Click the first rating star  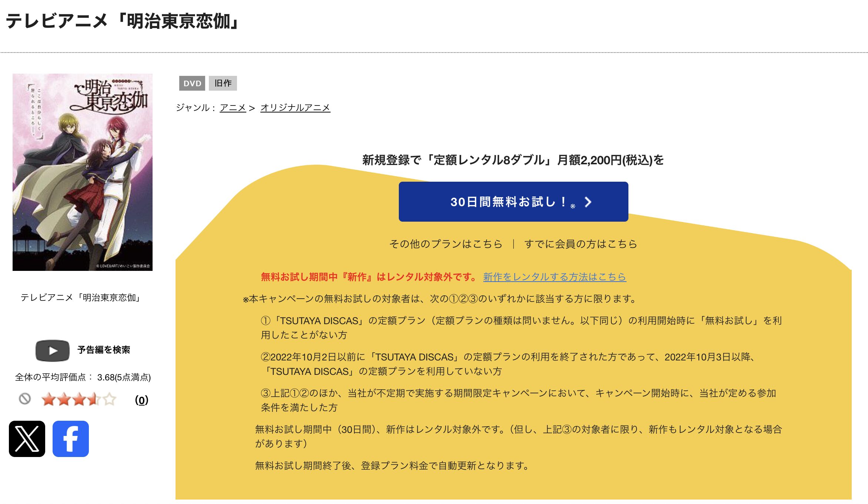tap(49, 399)
